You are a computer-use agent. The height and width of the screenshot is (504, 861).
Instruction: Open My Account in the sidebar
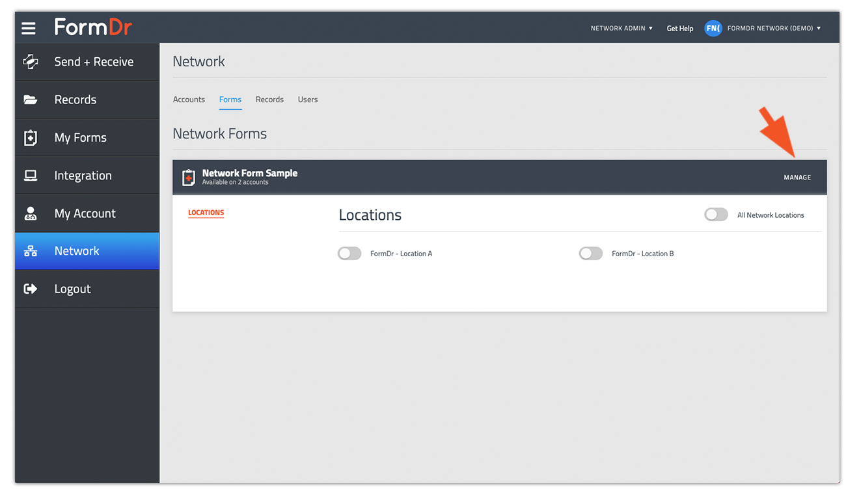(87, 213)
